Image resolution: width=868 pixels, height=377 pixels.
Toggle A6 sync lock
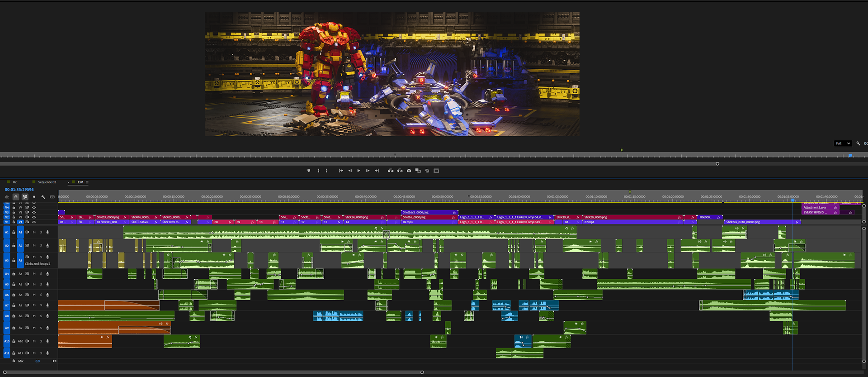click(x=27, y=295)
